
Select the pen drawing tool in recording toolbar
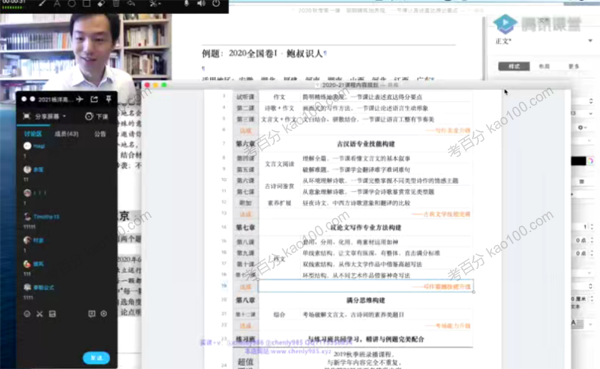click(x=42, y=3)
